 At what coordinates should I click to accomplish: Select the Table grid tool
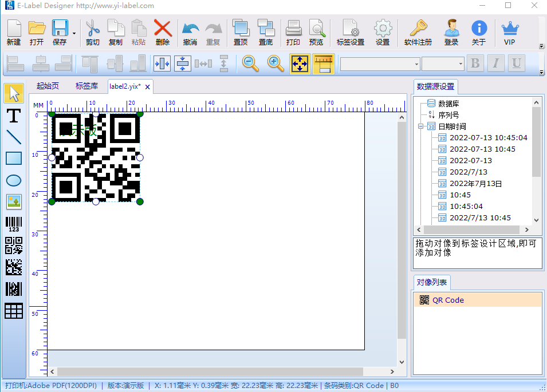pos(14,311)
